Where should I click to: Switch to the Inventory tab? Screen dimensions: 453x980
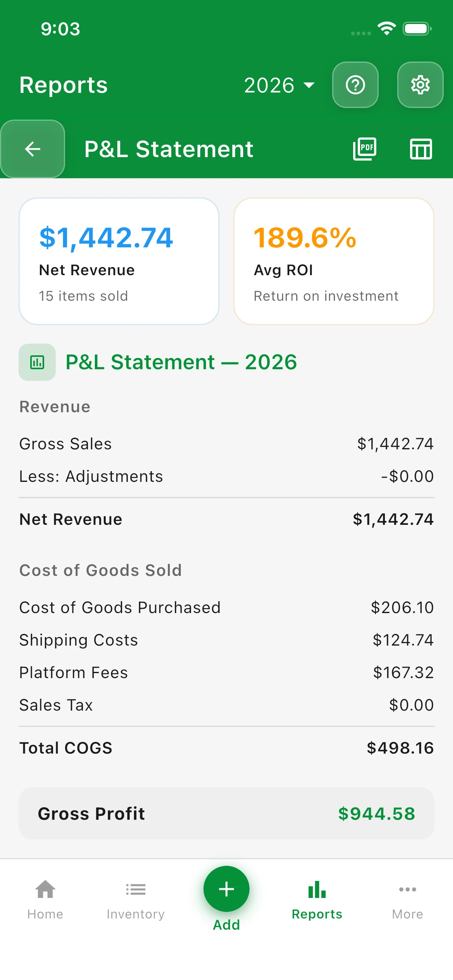click(136, 899)
